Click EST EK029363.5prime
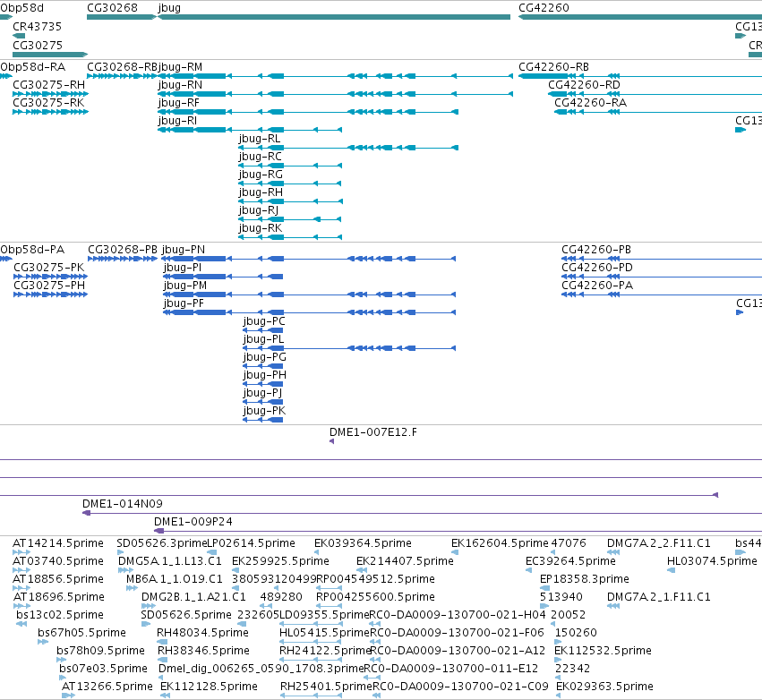 (604, 687)
